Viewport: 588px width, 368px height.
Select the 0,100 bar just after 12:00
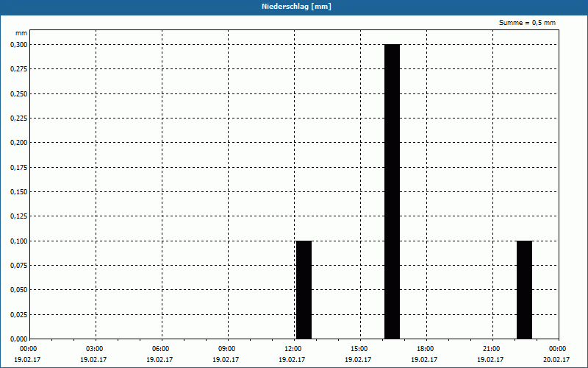[304, 290]
